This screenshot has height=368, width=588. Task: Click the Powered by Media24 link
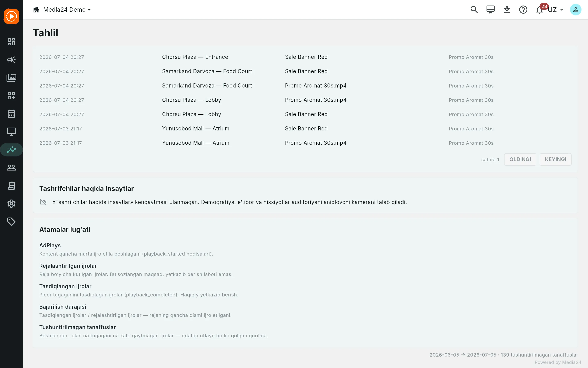[x=558, y=362]
